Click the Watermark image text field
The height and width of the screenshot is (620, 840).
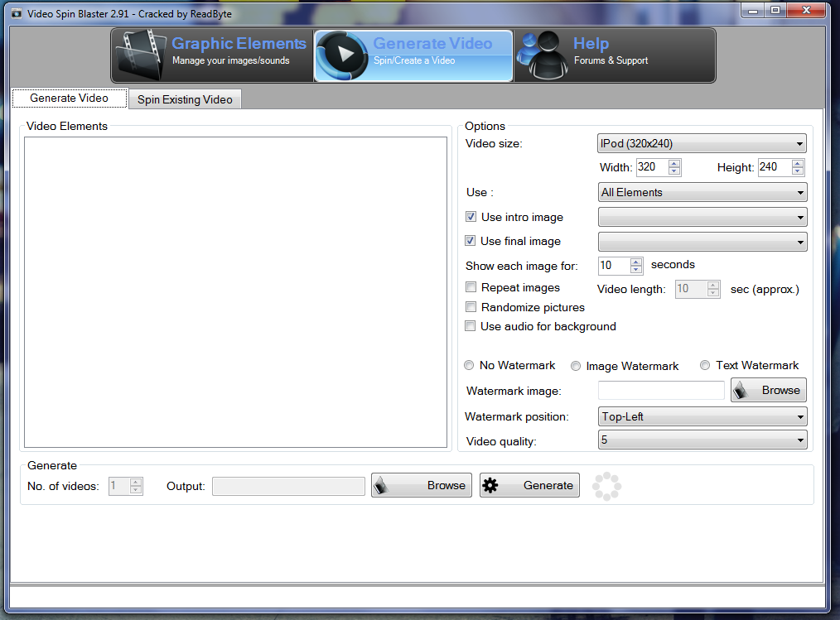[661, 391]
